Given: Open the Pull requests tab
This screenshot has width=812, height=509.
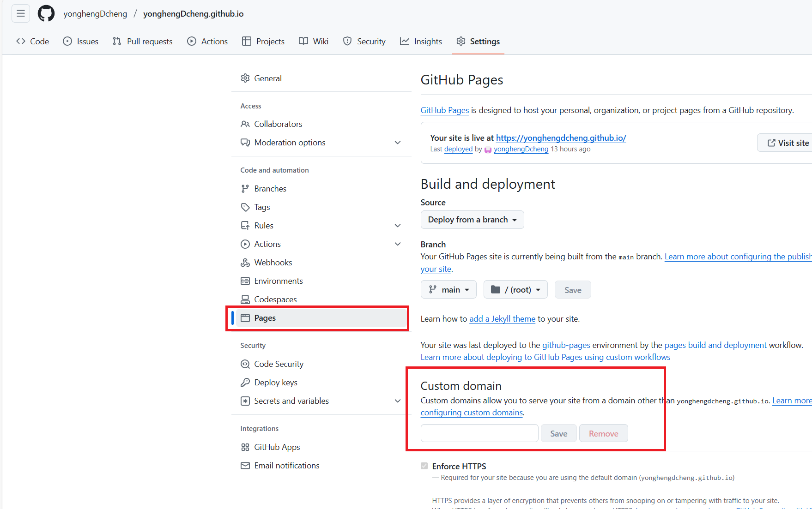Looking at the screenshot, I should click(143, 42).
